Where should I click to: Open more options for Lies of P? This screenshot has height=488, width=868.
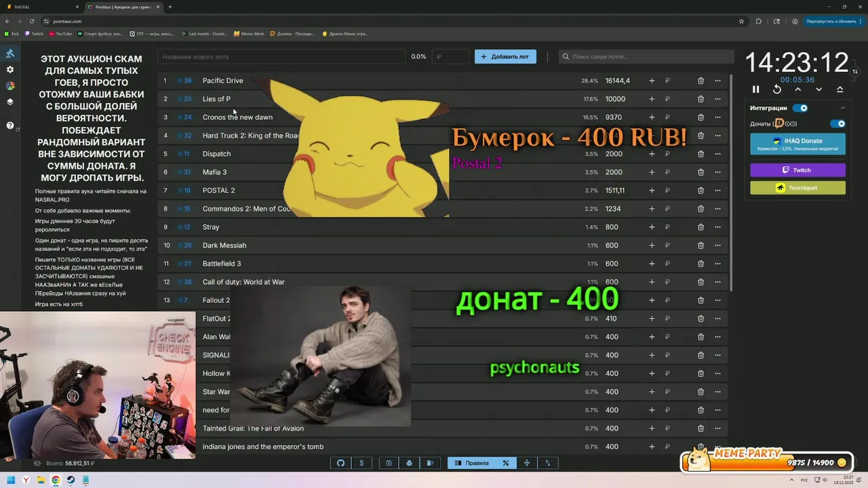(x=718, y=99)
